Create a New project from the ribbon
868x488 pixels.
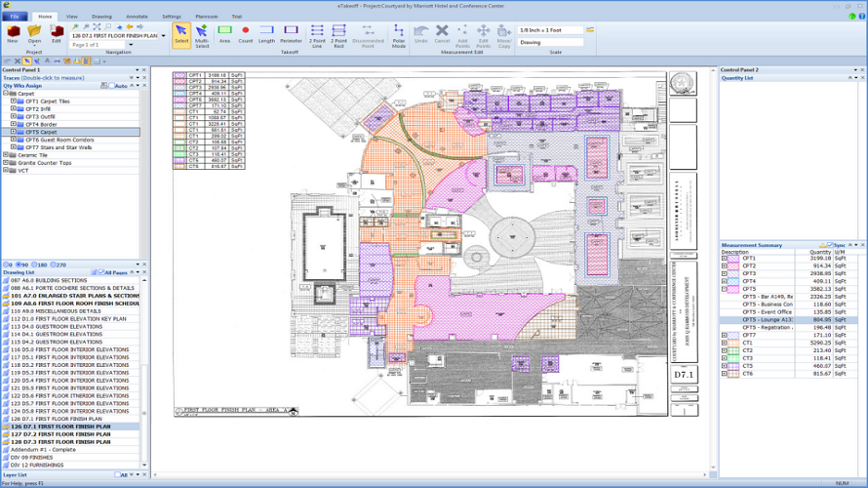pos(13,34)
